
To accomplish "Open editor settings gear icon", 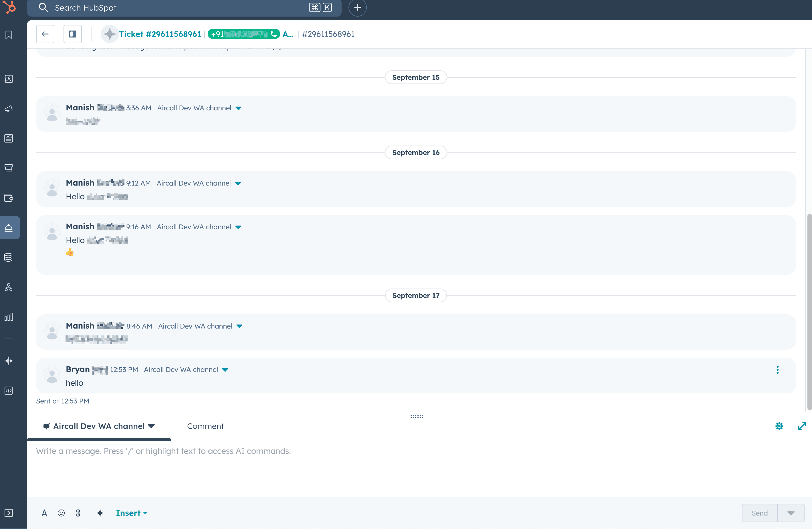I will point(779,426).
